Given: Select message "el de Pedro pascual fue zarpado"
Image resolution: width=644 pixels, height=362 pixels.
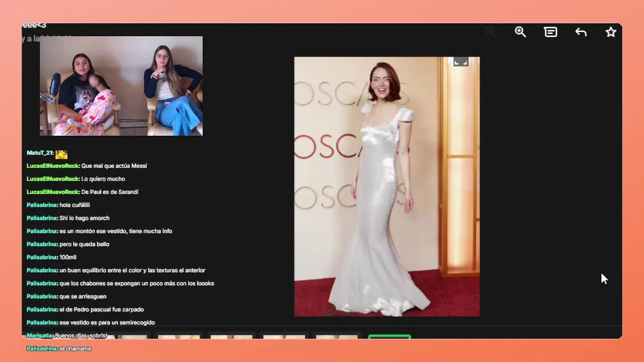Looking at the screenshot, I should [x=102, y=310].
